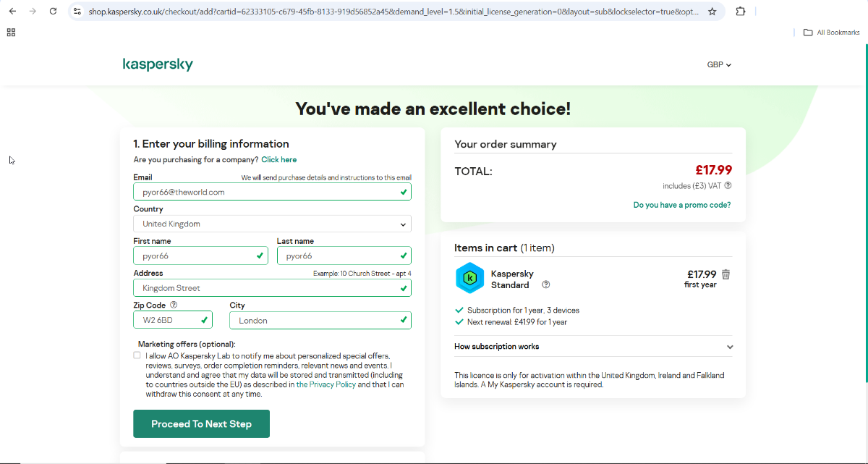Viewport: 868px width, 464px height.
Task: Open the browser extensions puzzle icon
Action: 741,12
